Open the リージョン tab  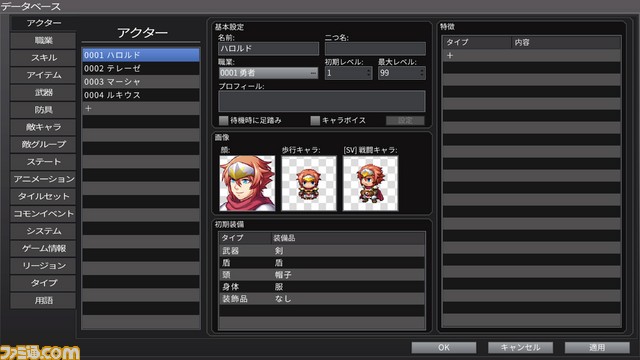[x=43, y=266]
